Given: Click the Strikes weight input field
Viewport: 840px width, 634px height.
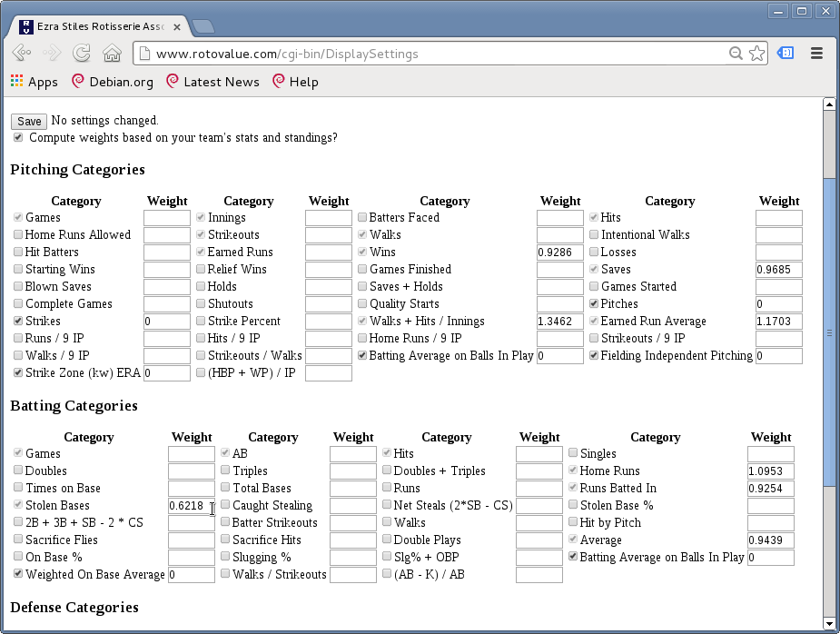Looking at the screenshot, I should (x=166, y=322).
